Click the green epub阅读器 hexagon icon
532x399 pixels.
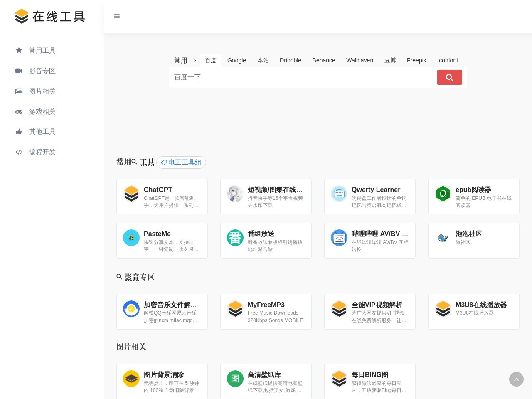[443, 194]
